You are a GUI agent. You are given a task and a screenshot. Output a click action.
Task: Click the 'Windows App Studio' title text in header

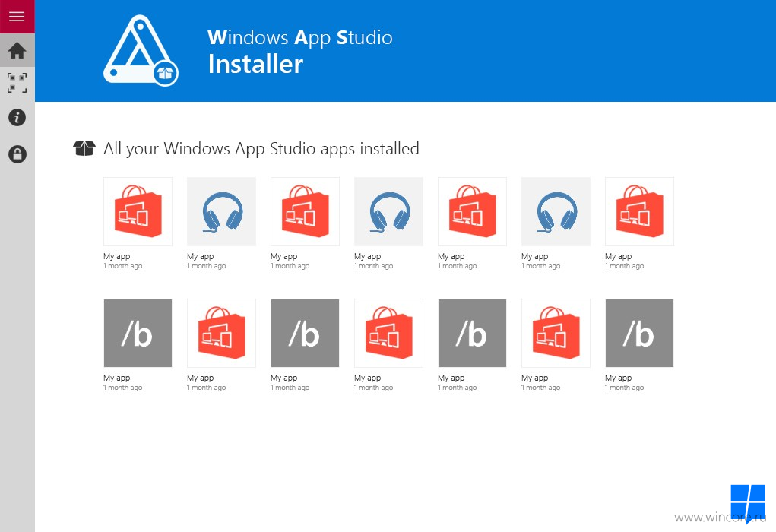pyautogui.click(x=300, y=38)
